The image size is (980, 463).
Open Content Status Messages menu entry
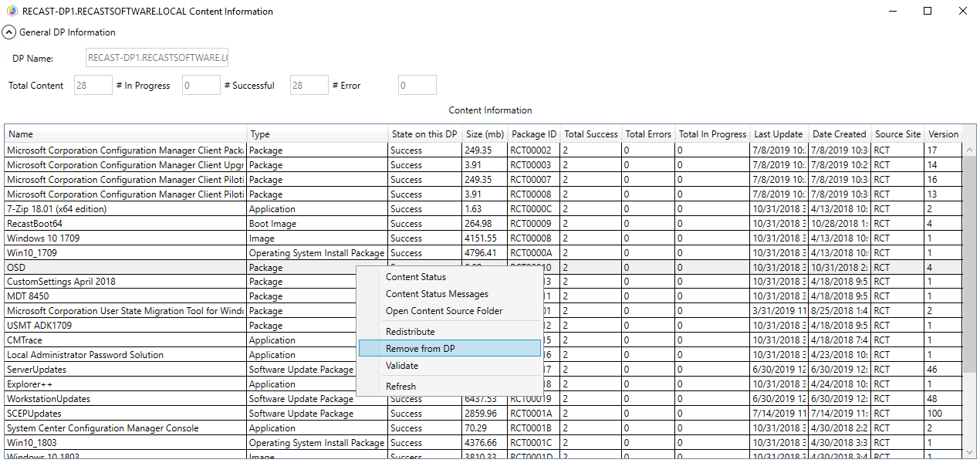point(450,294)
